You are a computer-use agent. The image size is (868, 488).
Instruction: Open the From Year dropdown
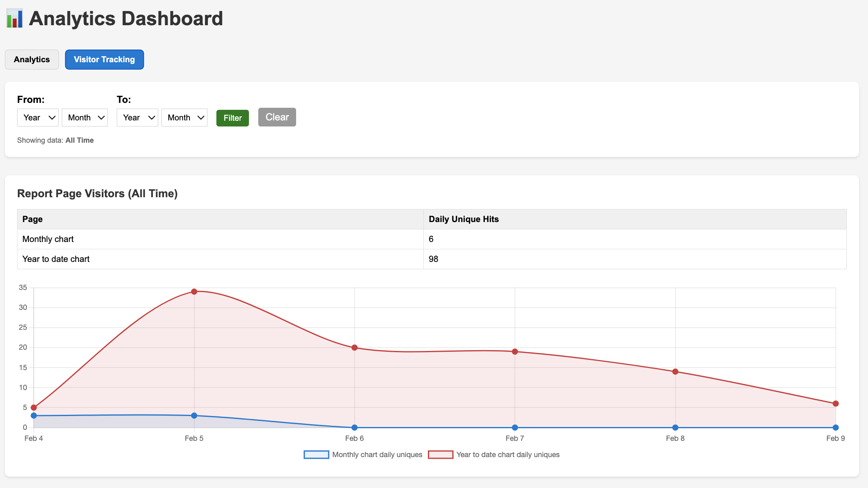click(38, 118)
